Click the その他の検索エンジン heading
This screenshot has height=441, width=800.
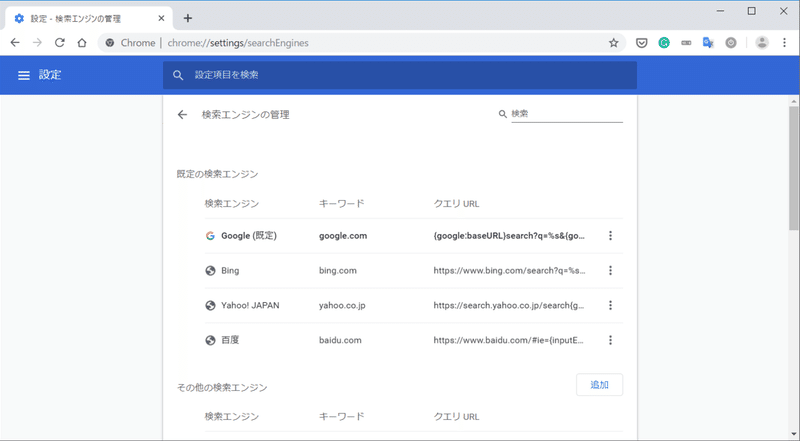(222, 388)
